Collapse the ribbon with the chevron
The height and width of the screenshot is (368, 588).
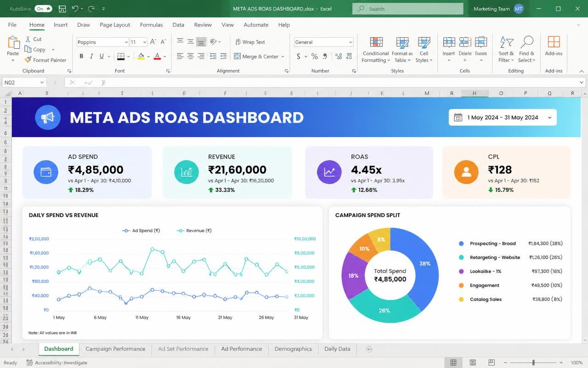tap(582, 71)
